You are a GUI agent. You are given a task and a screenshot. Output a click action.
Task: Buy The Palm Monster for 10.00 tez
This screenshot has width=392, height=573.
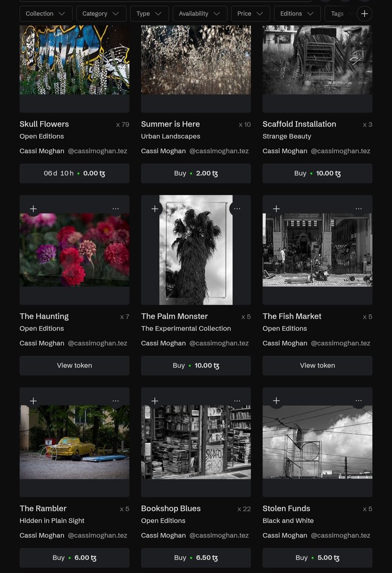pos(196,365)
